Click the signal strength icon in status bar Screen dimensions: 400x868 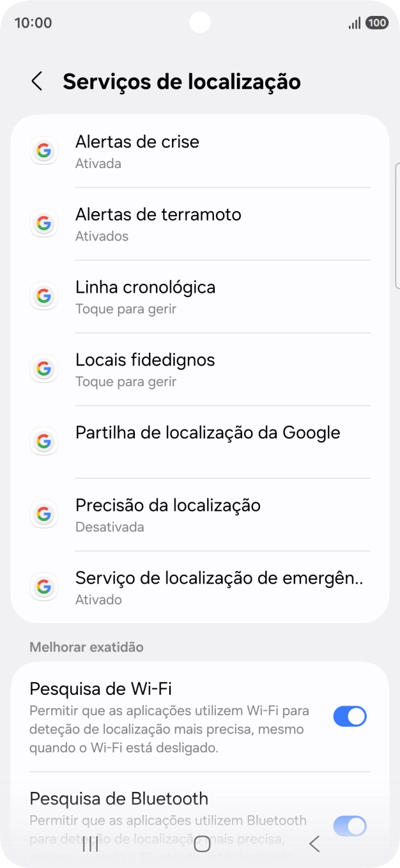click(353, 22)
